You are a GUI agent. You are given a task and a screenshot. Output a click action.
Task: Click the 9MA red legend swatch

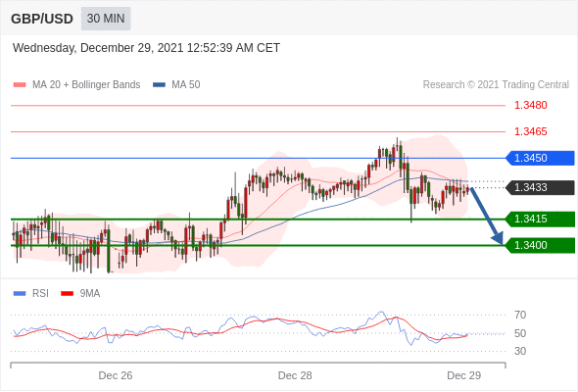(x=67, y=294)
